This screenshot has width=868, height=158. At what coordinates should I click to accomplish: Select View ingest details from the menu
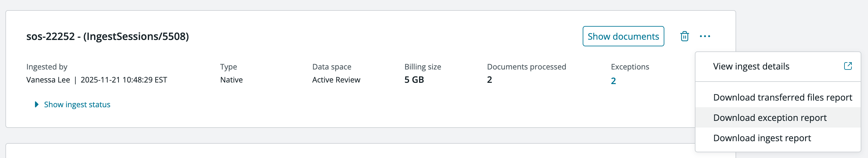point(751,67)
